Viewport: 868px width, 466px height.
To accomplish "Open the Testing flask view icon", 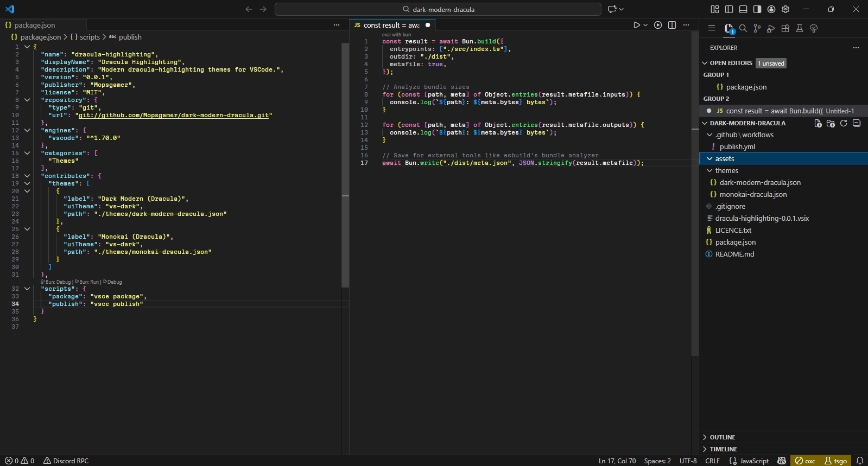I will pos(800,28).
